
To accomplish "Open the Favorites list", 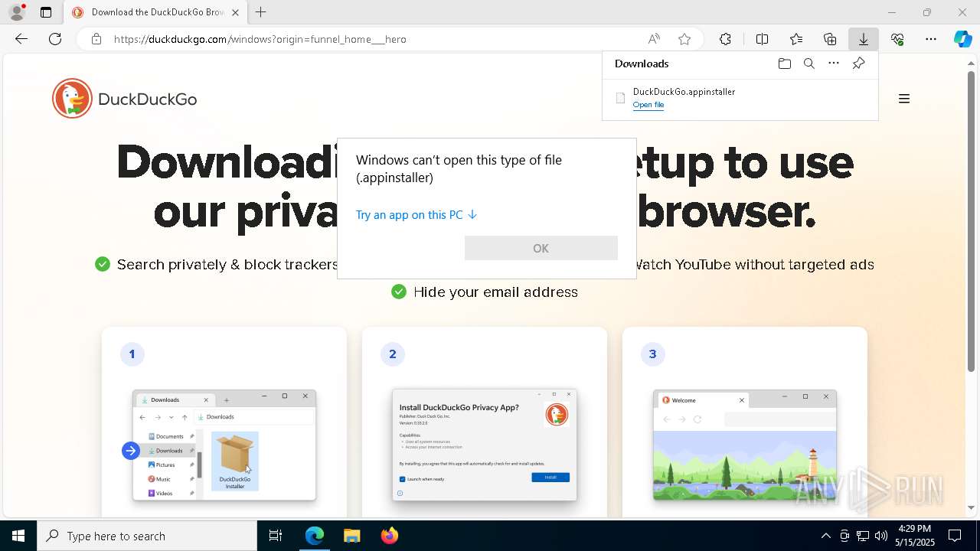I will coord(796,39).
